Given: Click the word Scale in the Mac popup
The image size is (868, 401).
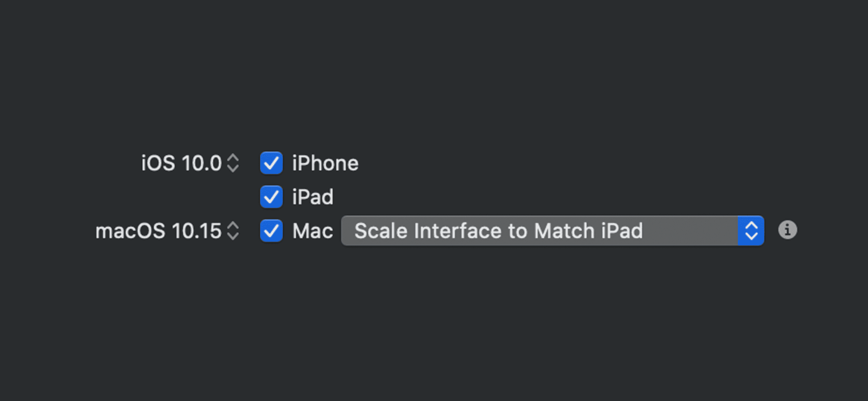Looking at the screenshot, I should click(381, 231).
